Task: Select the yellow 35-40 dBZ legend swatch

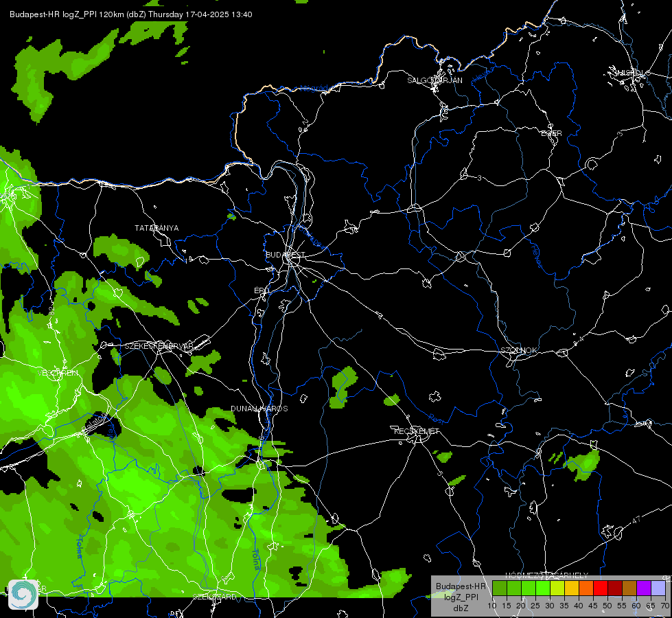Action: pos(572,588)
